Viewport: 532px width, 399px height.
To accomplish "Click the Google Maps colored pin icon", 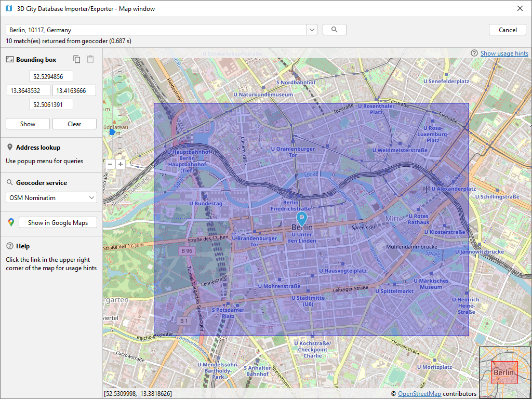I will point(11,222).
